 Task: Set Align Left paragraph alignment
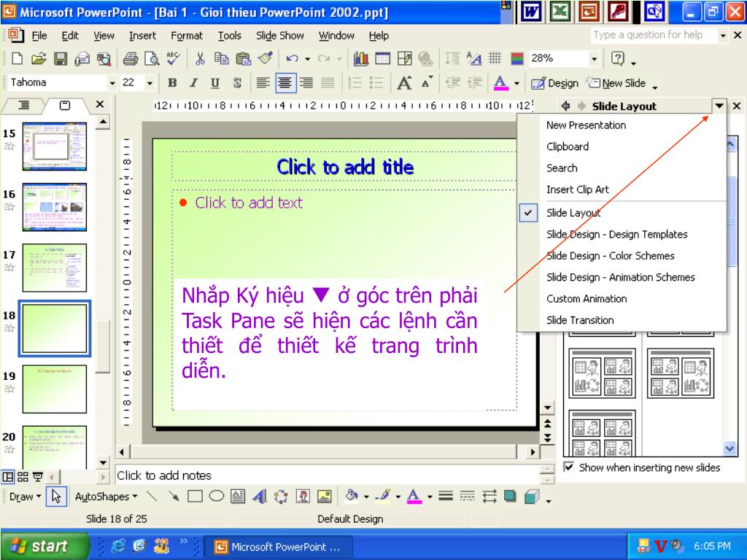263,83
